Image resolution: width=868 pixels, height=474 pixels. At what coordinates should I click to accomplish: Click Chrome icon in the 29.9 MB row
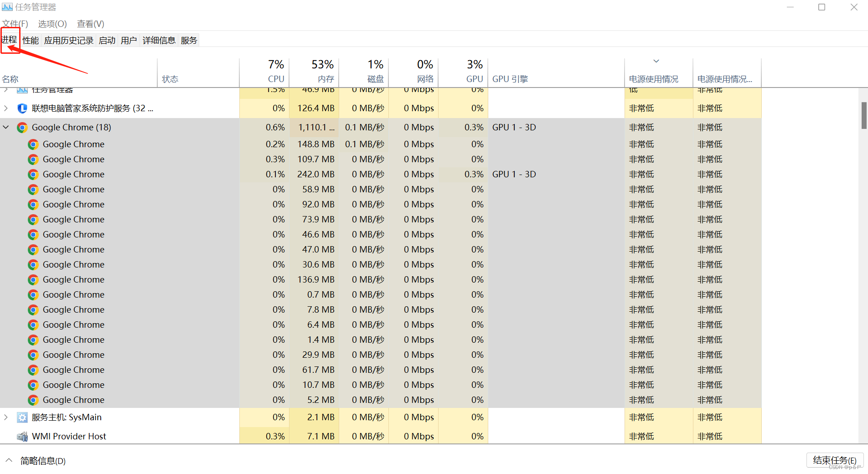[x=33, y=355]
